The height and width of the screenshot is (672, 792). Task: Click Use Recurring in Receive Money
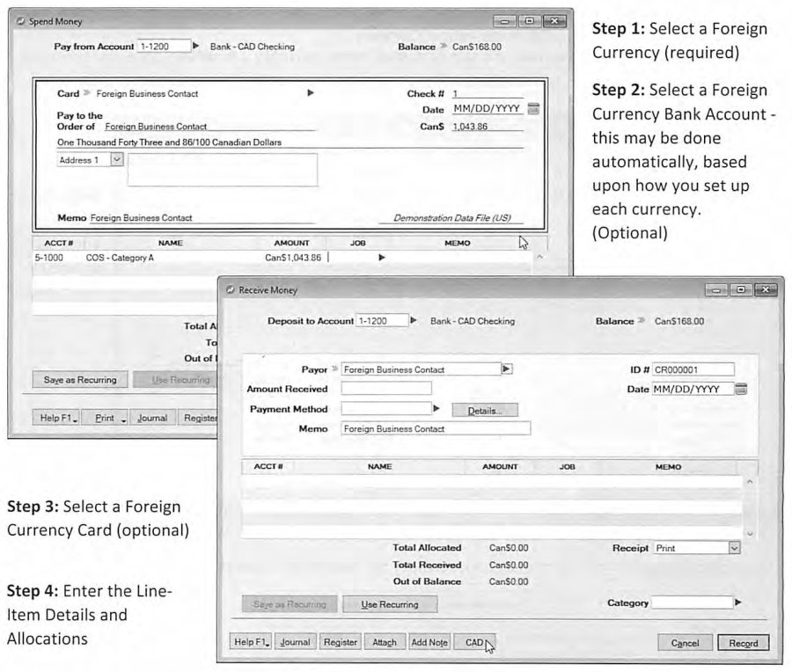click(x=390, y=604)
